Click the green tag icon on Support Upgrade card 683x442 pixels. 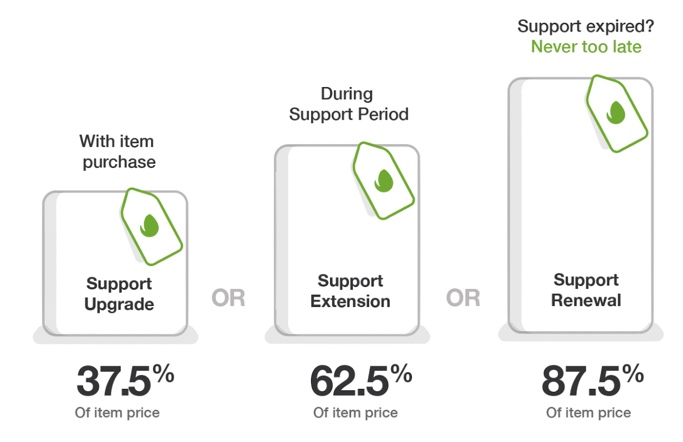coord(152,226)
